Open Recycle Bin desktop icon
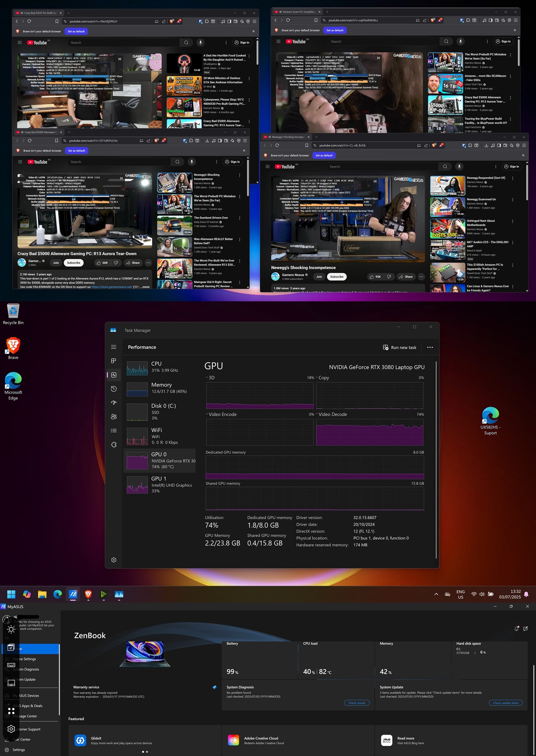536x756 pixels. pyautogui.click(x=13, y=314)
